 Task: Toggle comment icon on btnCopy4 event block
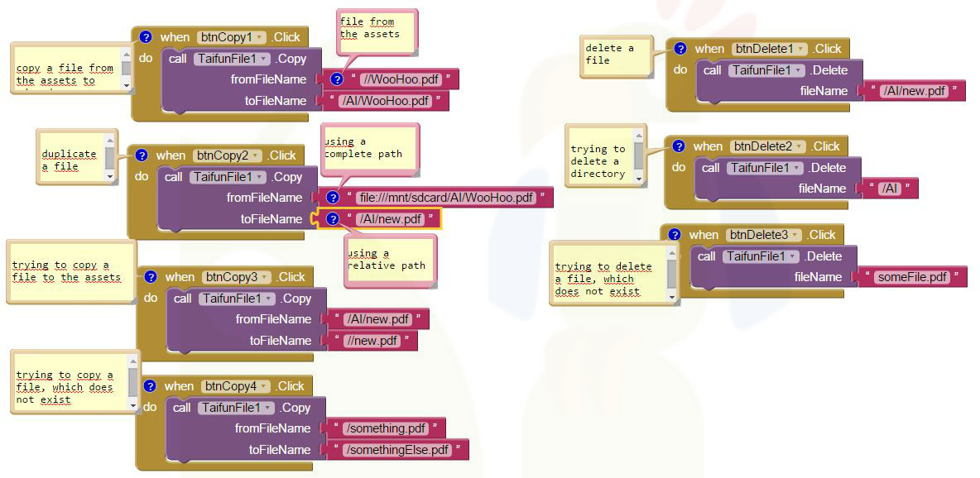(150, 386)
